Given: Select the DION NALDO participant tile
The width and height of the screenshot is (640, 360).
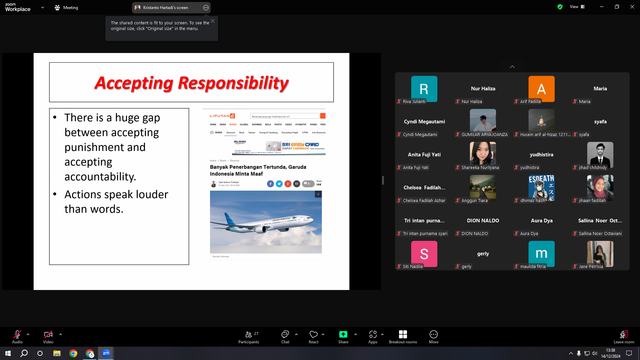Looking at the screenshot, I should tap(483, 221).
